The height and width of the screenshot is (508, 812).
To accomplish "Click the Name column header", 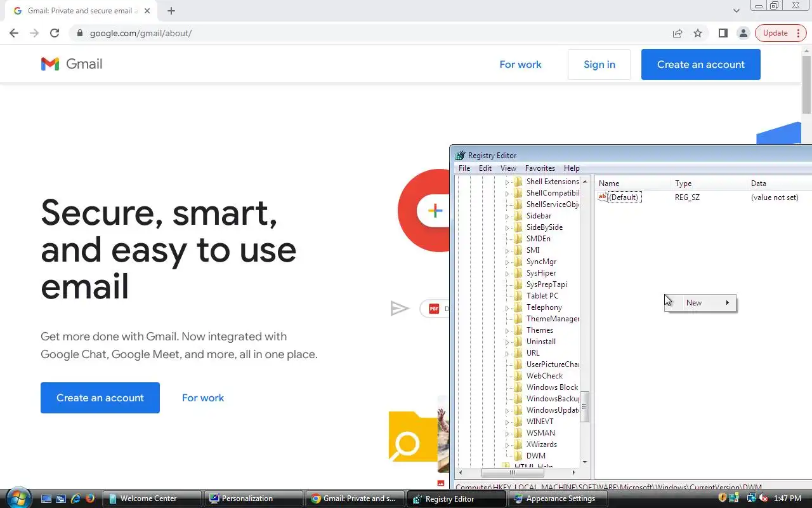I will [x=633, y=184].
